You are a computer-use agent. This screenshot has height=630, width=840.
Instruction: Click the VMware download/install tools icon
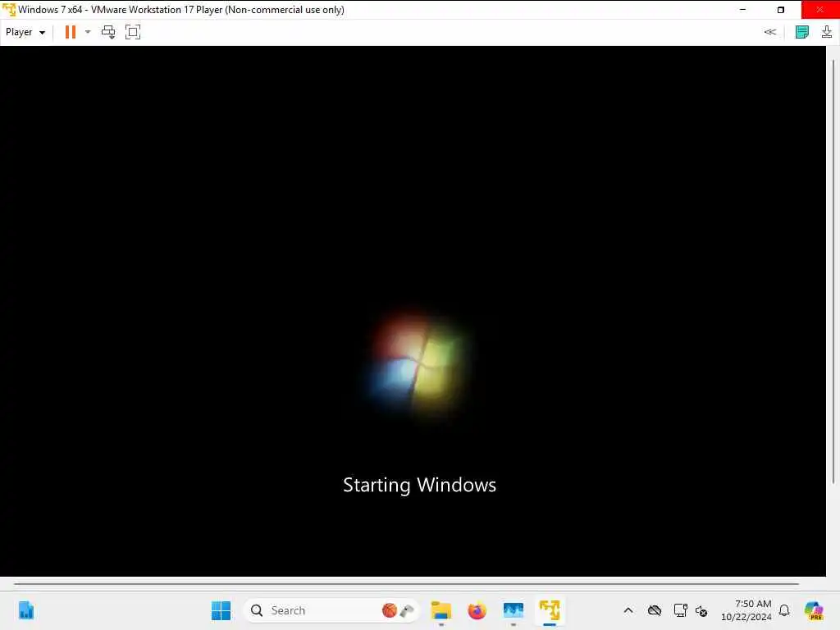[x=827, y=32]
